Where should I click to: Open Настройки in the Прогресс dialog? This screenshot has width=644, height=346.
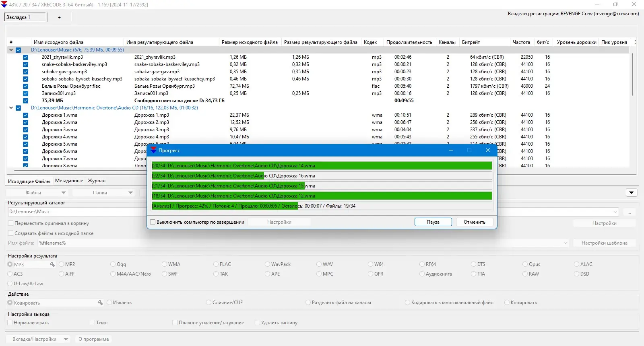pos(279,222)
